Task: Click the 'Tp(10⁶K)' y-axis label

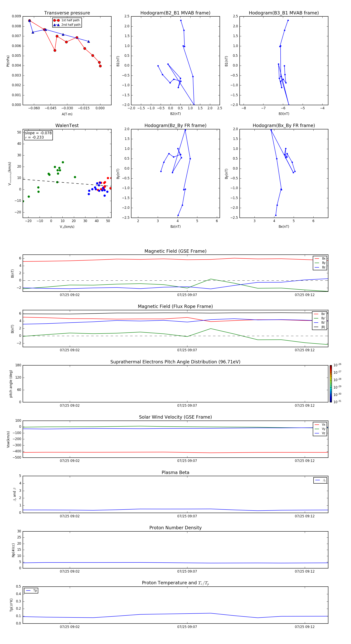Action: click(11, 605)
